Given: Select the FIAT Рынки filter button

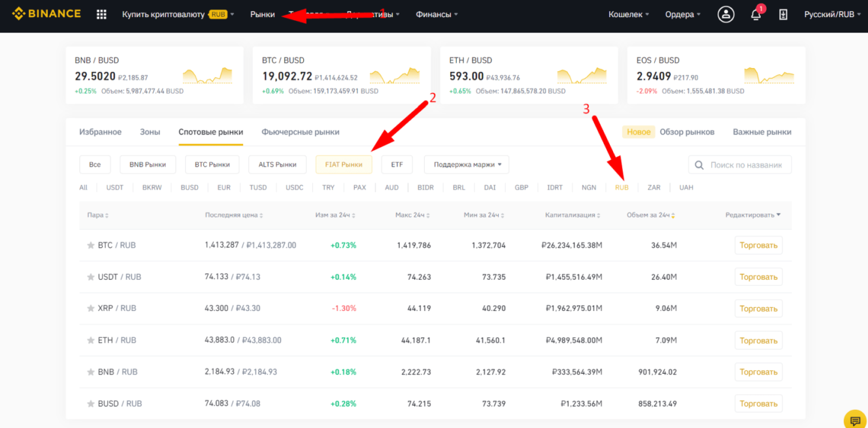Looking at the screenshot, I should [x=344, y=164].
